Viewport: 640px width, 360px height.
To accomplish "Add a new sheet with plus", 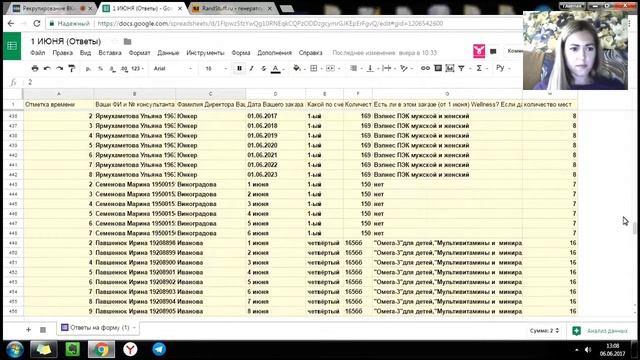I will 28,329.
